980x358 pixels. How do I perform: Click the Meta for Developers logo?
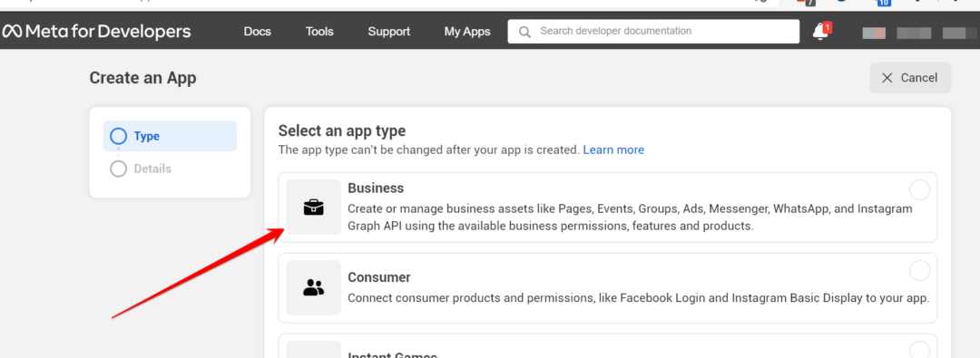click(x=96, y=31)
